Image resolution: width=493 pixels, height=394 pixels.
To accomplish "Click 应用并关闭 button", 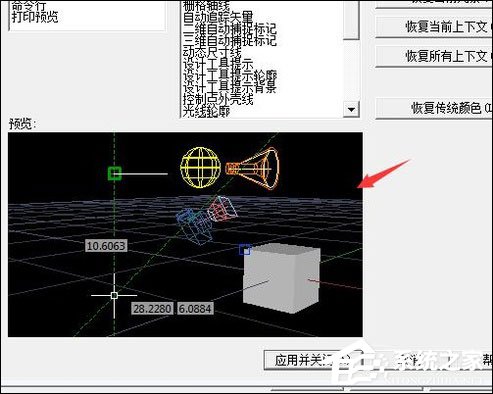I will click(313, 360).
